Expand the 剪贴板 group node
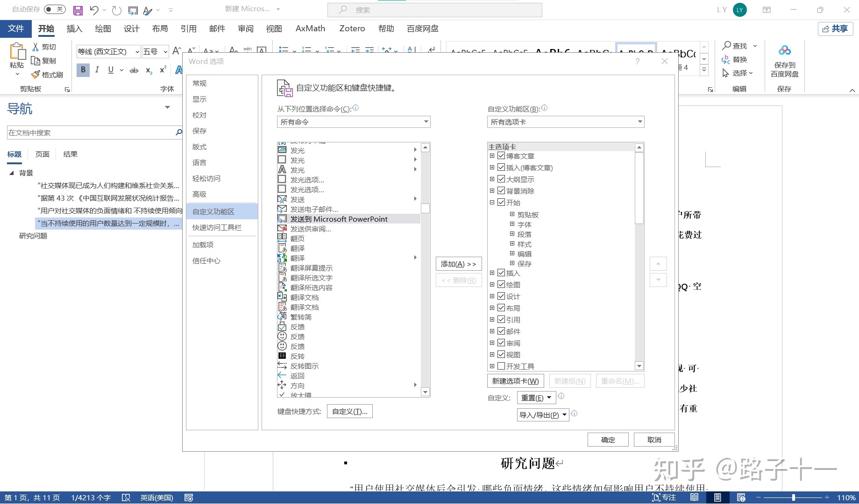This screenshot has width=859, height=504. click(512, 214)
